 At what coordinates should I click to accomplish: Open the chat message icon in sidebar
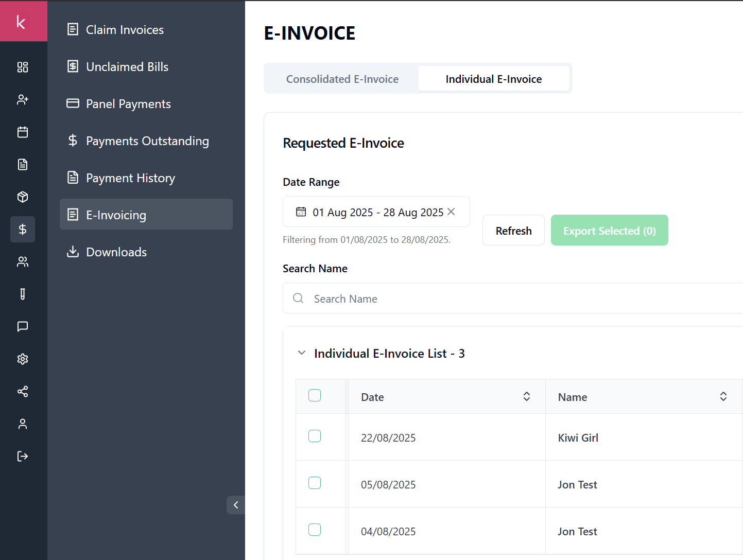click(23, 326)
